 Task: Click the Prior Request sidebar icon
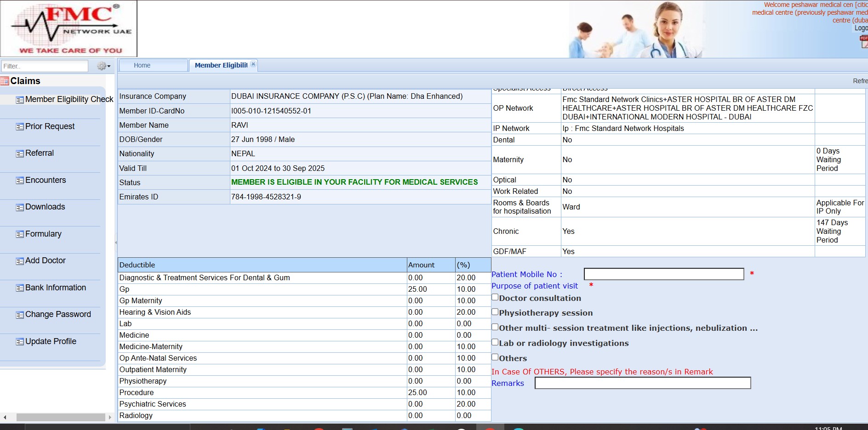[x=20, y=127]
